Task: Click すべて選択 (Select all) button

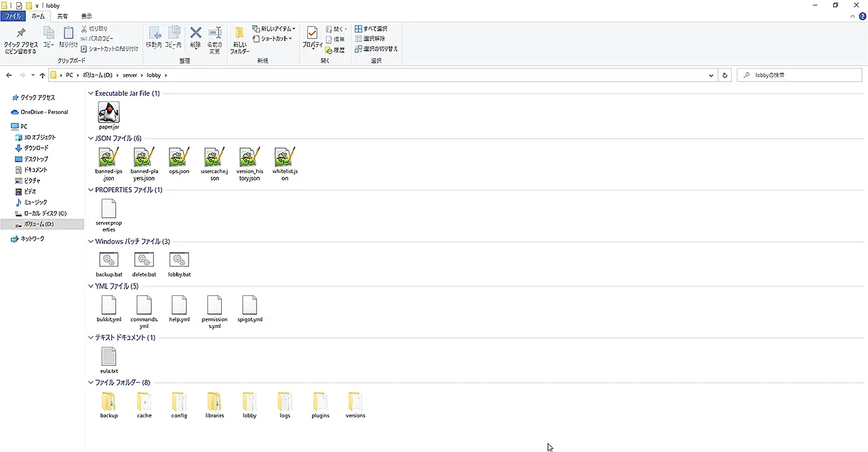Action: [371, 29]
